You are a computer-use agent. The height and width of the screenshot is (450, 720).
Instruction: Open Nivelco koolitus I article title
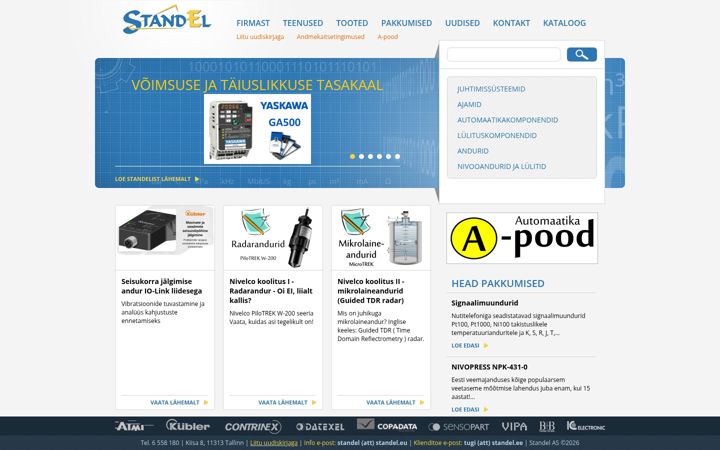pyautogui.click(x=271, y=291)
